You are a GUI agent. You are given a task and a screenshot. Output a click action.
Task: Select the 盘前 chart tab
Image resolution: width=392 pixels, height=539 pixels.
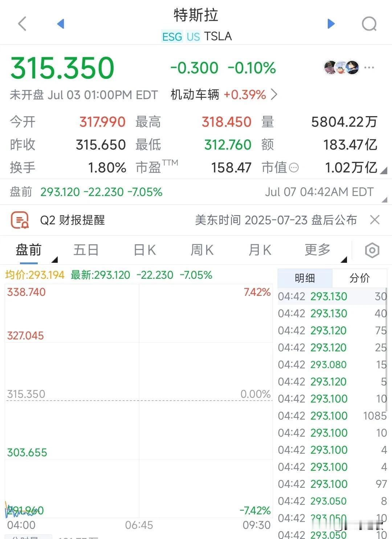coord(29,250)
